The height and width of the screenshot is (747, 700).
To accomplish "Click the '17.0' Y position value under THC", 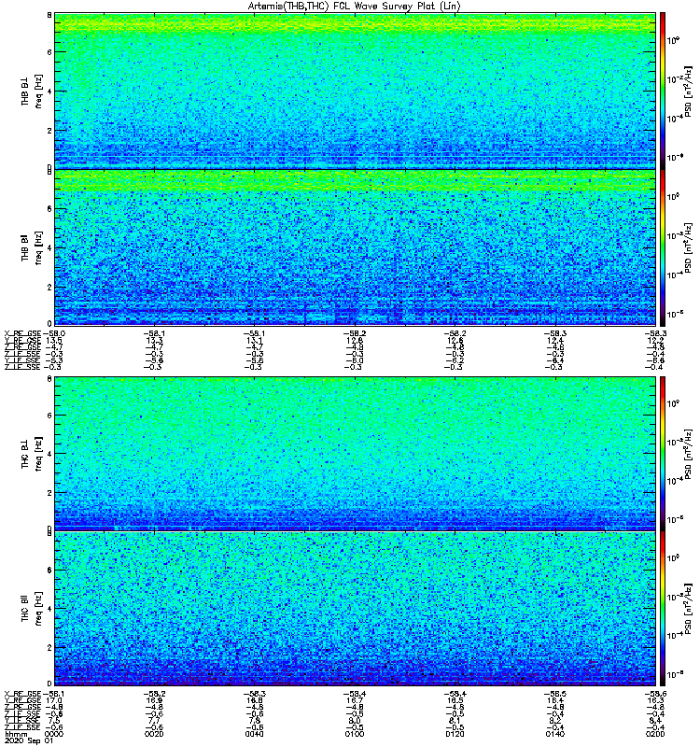I will [53, 700].
